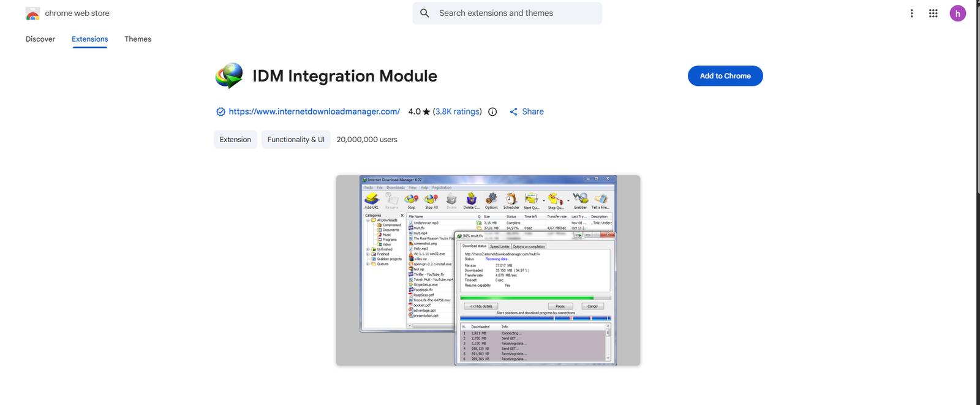Click the Share link text
This screenshot has width=980, height=405.
click(x=533, y=112)
